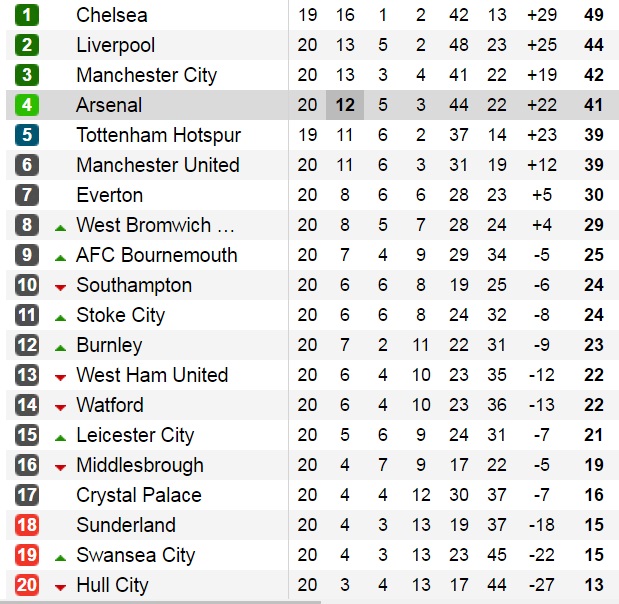This screenshot has height=604, width=619.
Task: Click red down arrow beside Southampton
Action: [x=60, y=287]
